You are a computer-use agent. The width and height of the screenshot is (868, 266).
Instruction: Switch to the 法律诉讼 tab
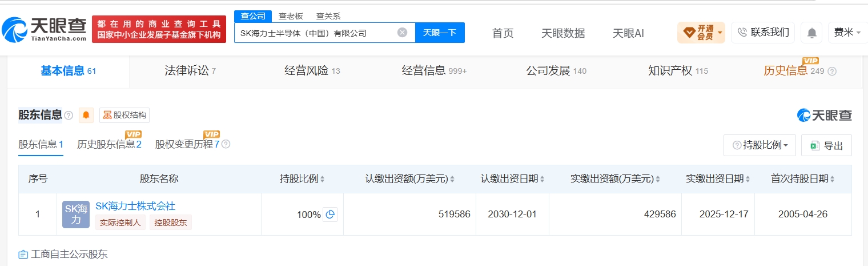pos(190,71)
